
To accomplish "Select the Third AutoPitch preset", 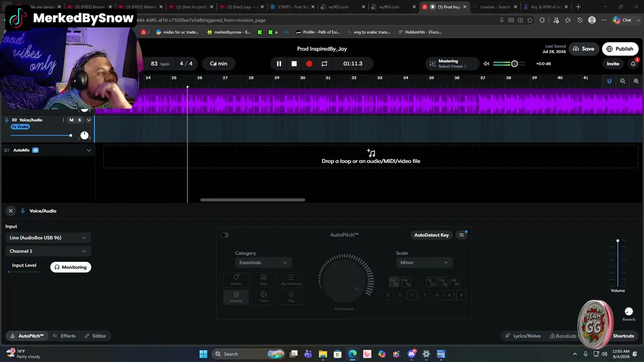I will point(264,297).
